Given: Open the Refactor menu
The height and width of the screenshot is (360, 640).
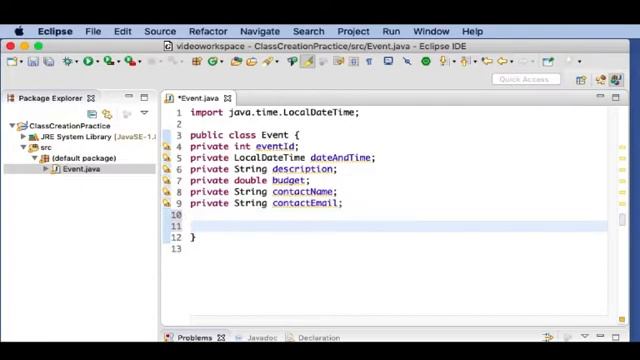Looking at the screenshot, I should coord(208,31).
